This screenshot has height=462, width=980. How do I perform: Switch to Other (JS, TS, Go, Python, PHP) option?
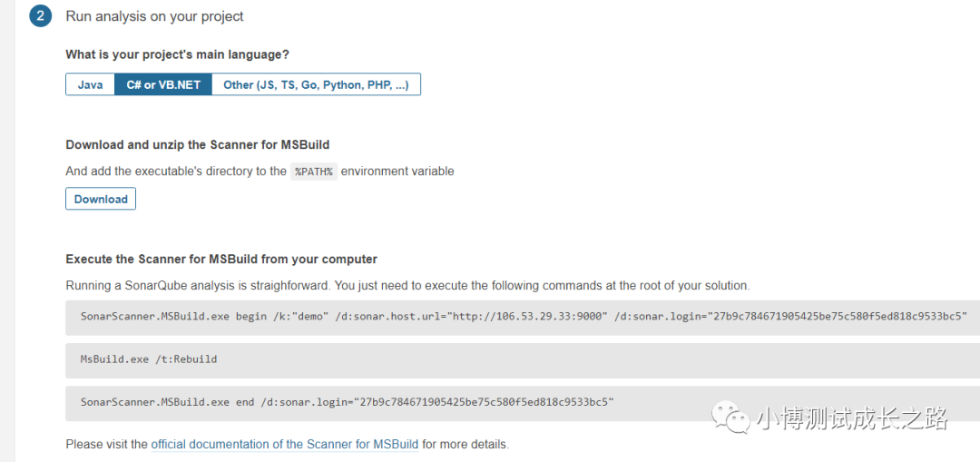click(317, 84)
